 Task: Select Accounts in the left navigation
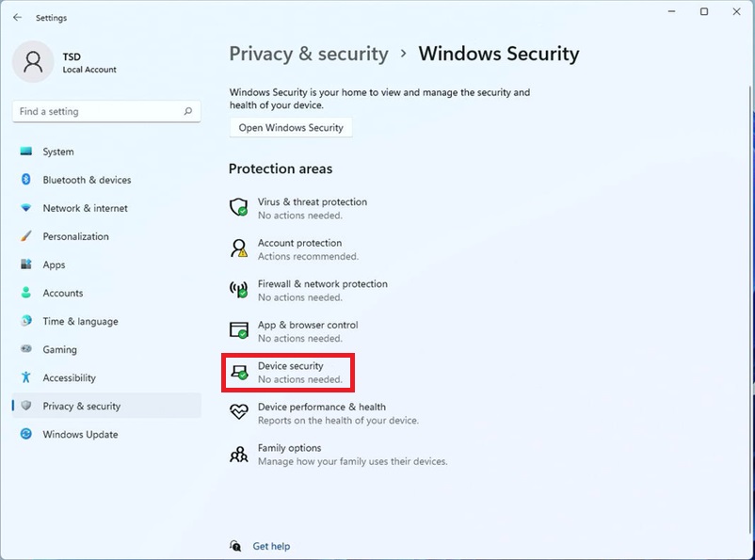[x=28, y=293]
